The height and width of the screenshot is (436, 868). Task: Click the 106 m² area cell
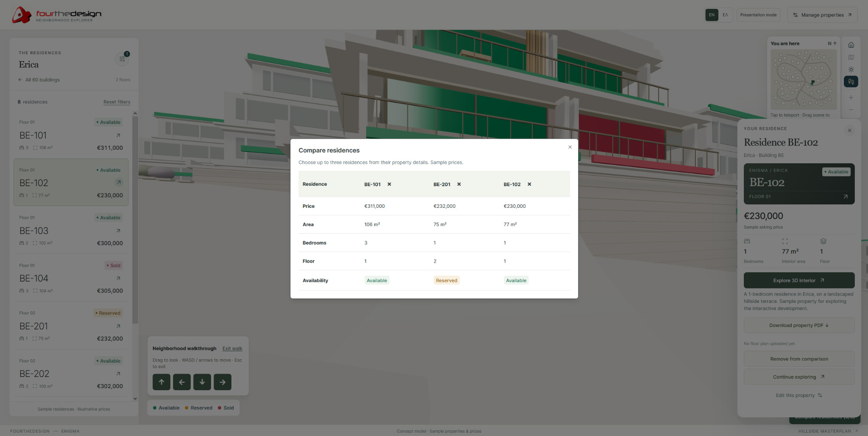[x=372, y=224]
